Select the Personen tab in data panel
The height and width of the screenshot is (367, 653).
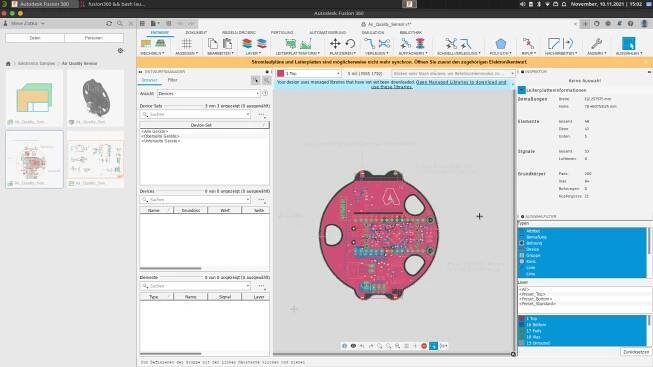pos(94,38)
